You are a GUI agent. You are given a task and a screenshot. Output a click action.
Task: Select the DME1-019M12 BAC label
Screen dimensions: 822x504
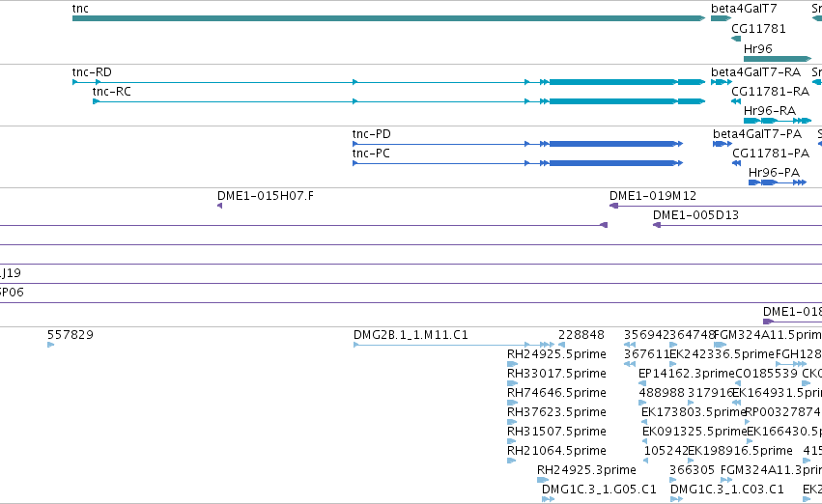pos(653,195)
